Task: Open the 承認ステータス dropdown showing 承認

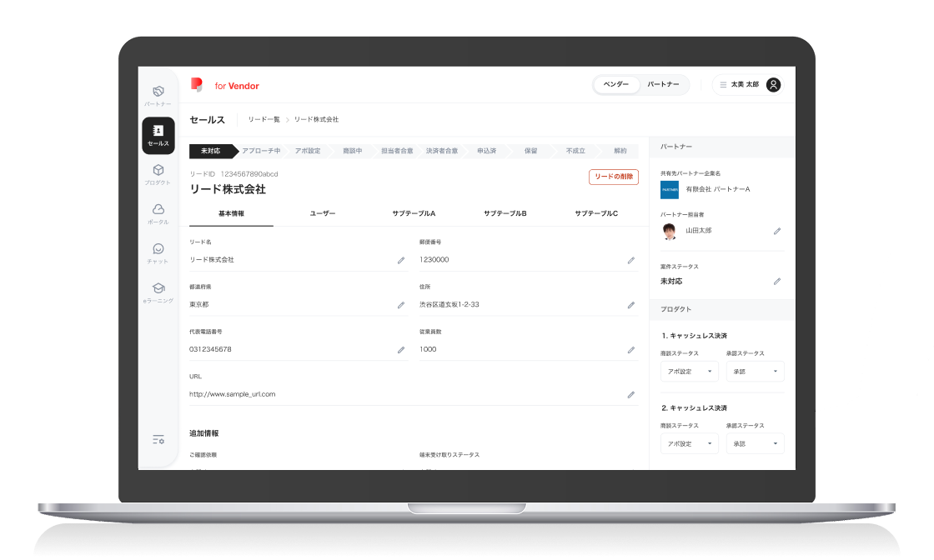Action: tap(755, 371)
